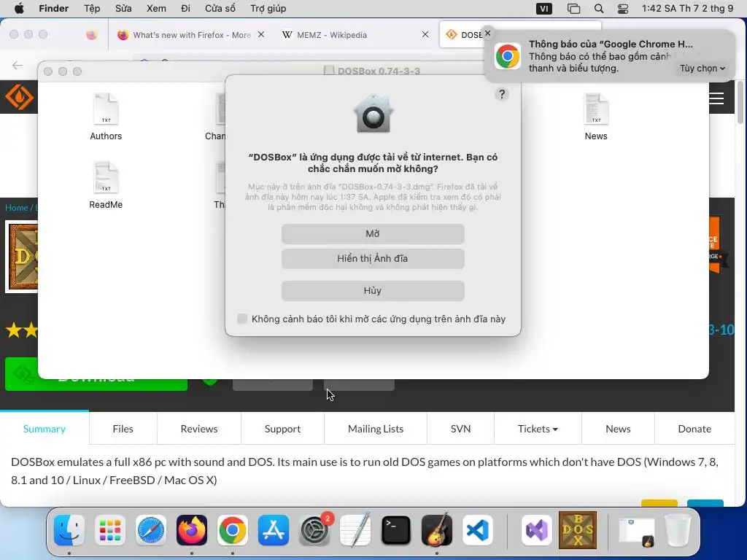Open the Đi menu
The width and height of the screenshot is (747, 560).
186,9
